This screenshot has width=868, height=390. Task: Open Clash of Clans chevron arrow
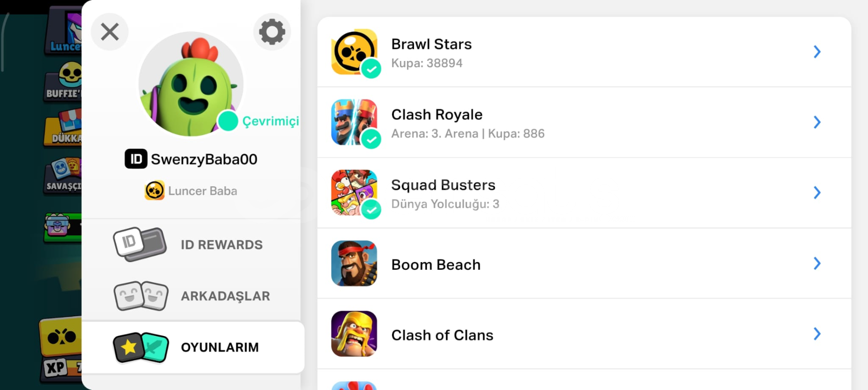[817, 334]
